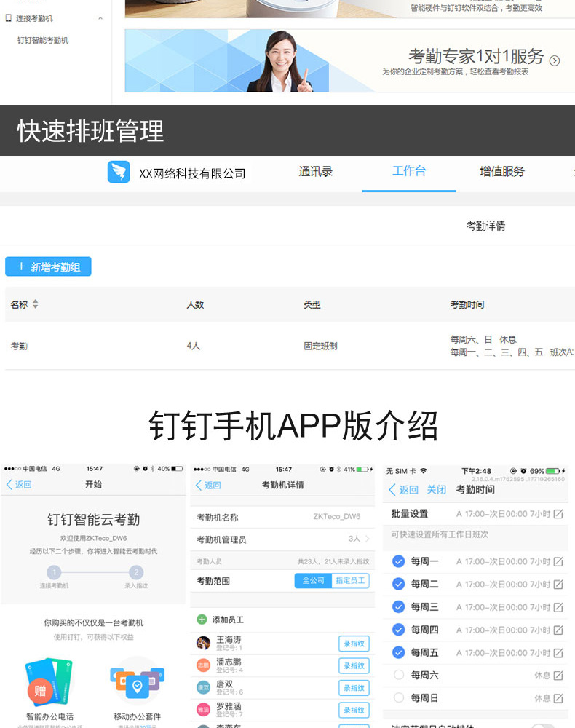
Task: Uncheck the 每周五 checkbox
Action: click(x=399, y=652)
